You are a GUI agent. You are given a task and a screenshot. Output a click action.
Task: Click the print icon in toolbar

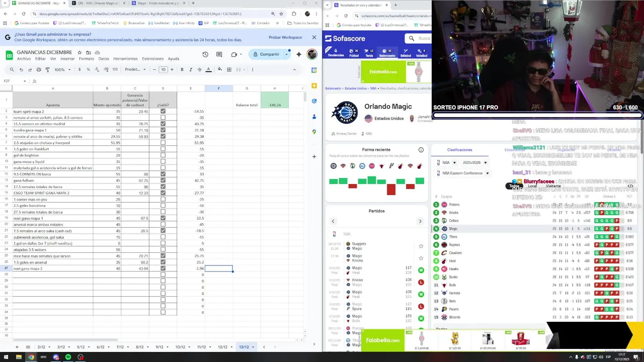[x=39, y=69]
